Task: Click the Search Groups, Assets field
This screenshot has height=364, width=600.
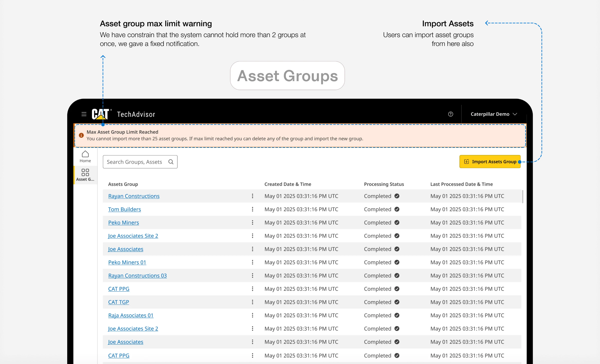Action: coord(140,162)
